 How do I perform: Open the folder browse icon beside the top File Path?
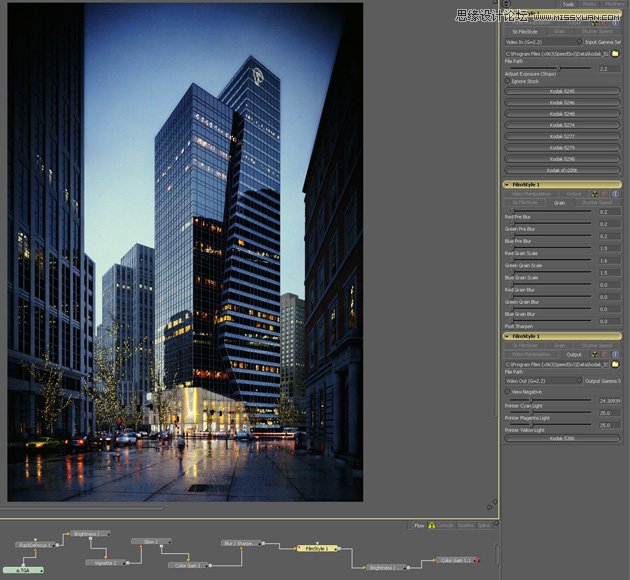click(615, 54)
